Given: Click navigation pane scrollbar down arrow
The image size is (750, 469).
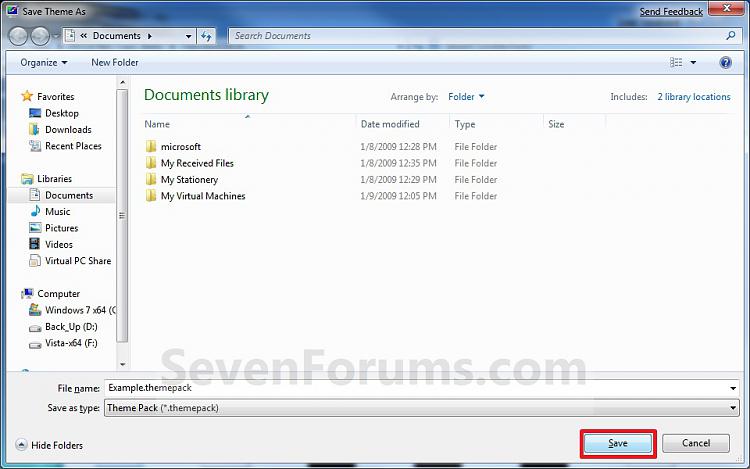Looking at the screenshot, I should [122, 364].
